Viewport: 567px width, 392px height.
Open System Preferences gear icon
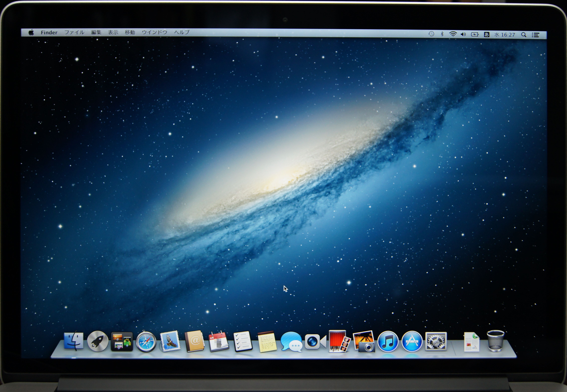pos(436,341)
